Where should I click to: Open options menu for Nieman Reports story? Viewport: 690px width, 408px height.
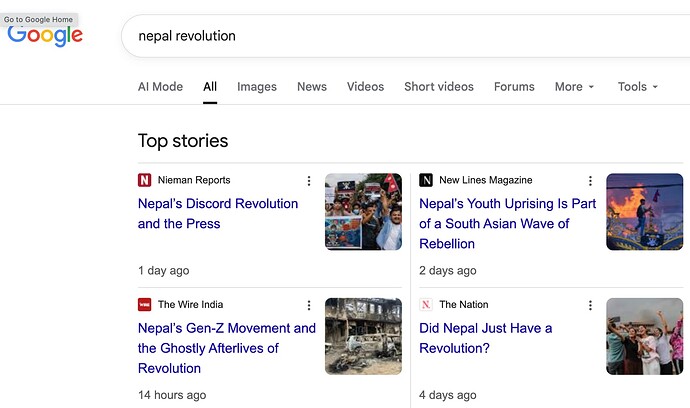coord(309,180)
